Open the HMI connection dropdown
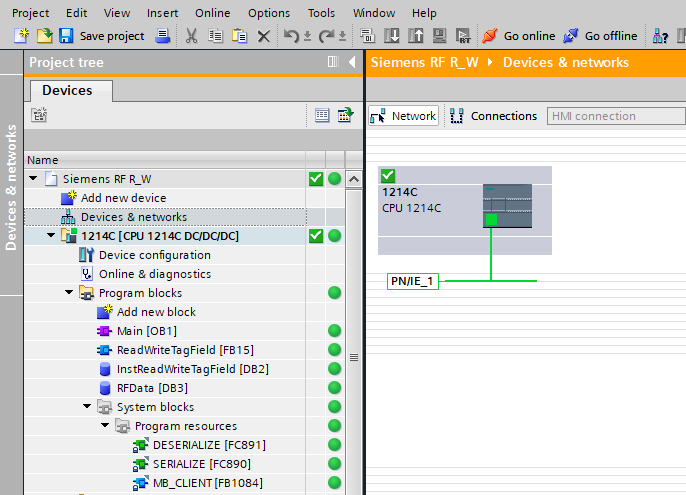 [615, 116]
